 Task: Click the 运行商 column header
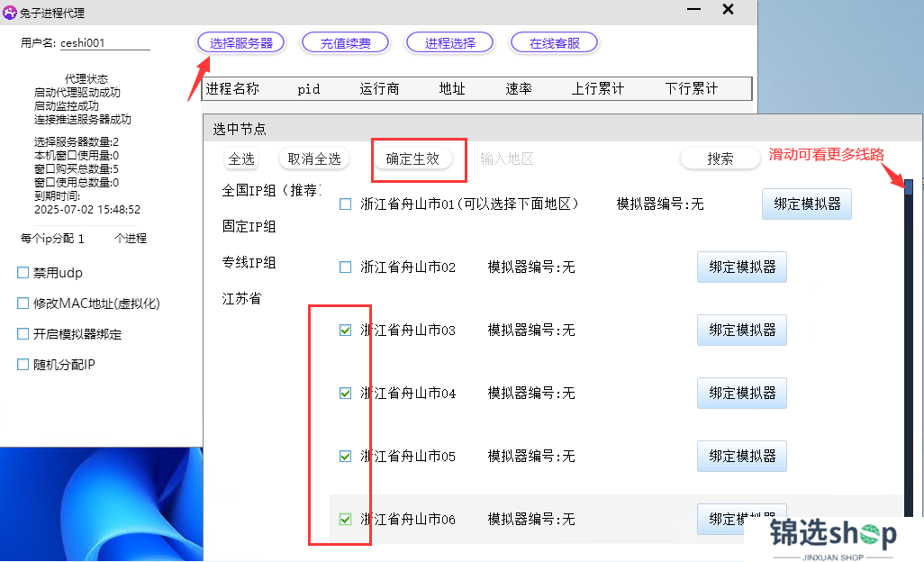(379, 89)
